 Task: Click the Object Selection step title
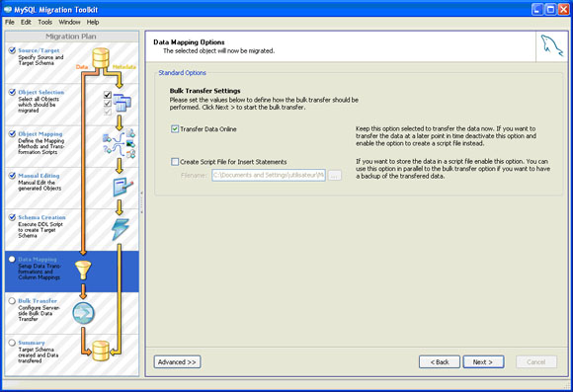(x=41, y=92)
